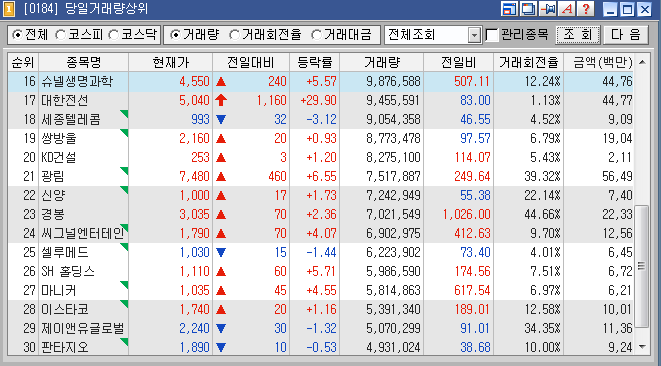Click the rank 25 cell
This screenshot has height=366, width=661.
point(29,252)
